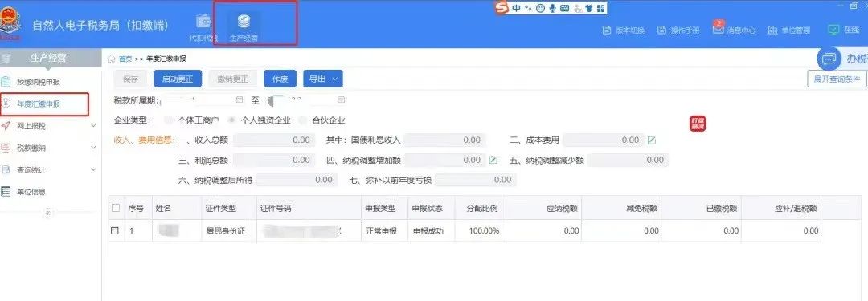Click into the 纳税调整后所得 field
This screenshot has width=868, height=301.
[297, 180]
